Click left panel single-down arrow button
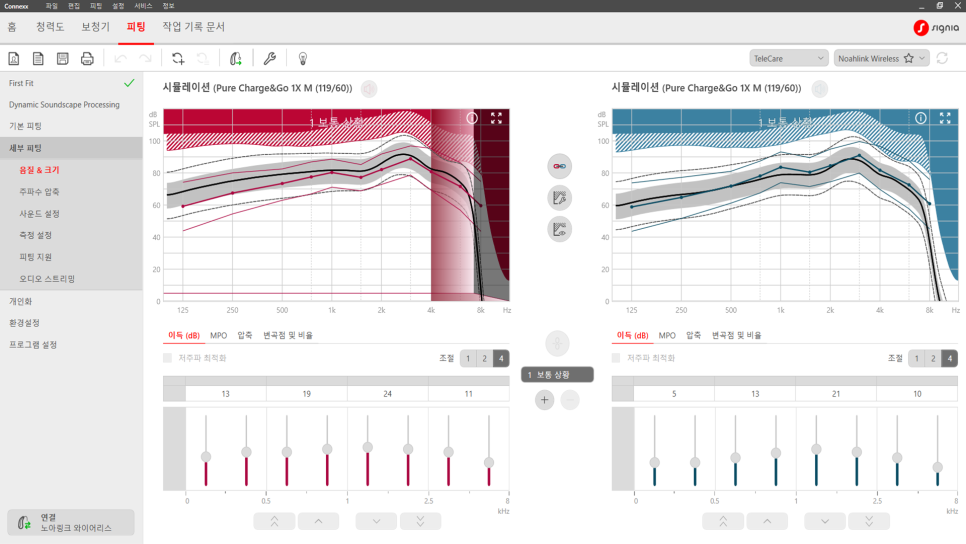 (x=376, y=521)
